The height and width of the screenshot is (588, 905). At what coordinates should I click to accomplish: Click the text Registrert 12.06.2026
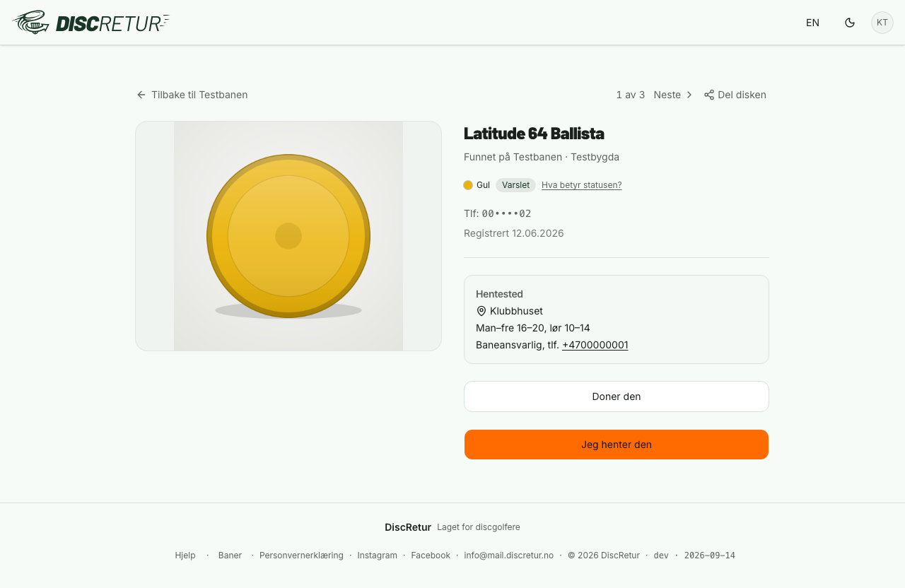pos(514,233)
